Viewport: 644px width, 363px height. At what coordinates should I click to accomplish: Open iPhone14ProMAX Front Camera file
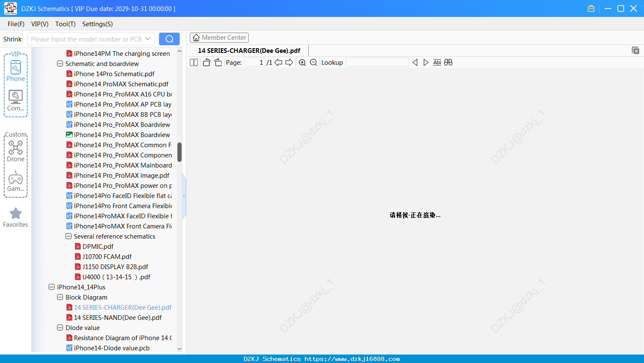pyautogui.click(x=119, y=226)
